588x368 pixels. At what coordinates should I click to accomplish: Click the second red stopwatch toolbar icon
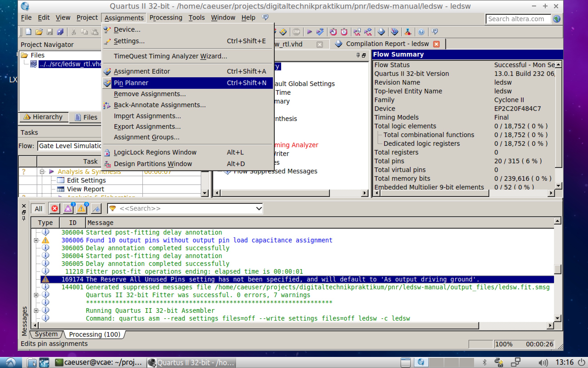pyautogui.click(x=344, y=32)
